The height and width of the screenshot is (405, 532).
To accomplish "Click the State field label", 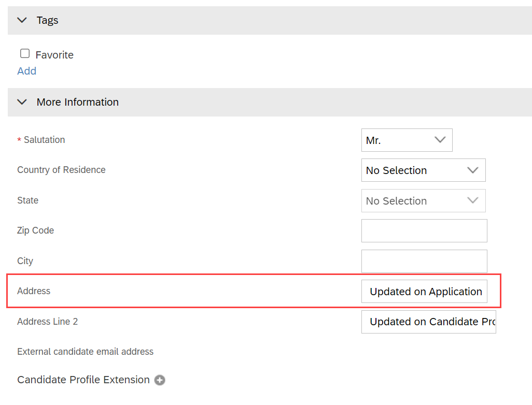I will coord(28,200).
